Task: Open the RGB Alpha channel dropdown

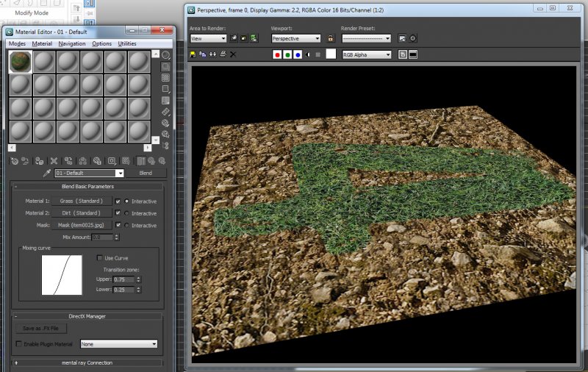Action: (367, 54)
